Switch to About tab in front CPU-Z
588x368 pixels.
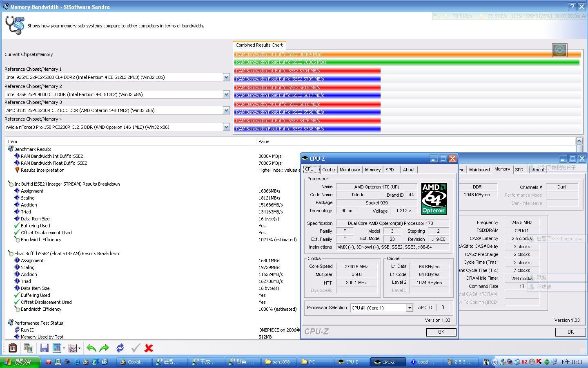coord(409,170)
